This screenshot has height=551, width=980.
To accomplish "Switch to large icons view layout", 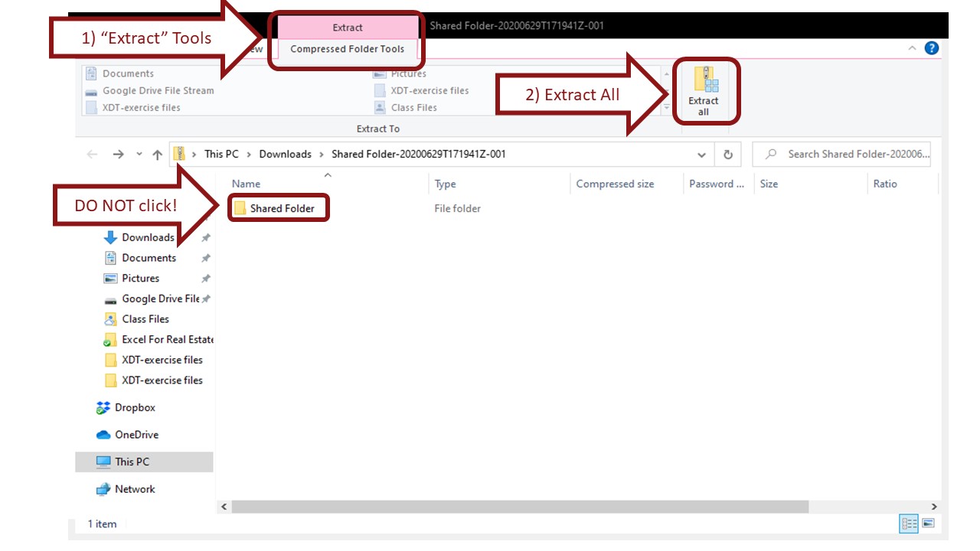I will (x=928, y=523).
